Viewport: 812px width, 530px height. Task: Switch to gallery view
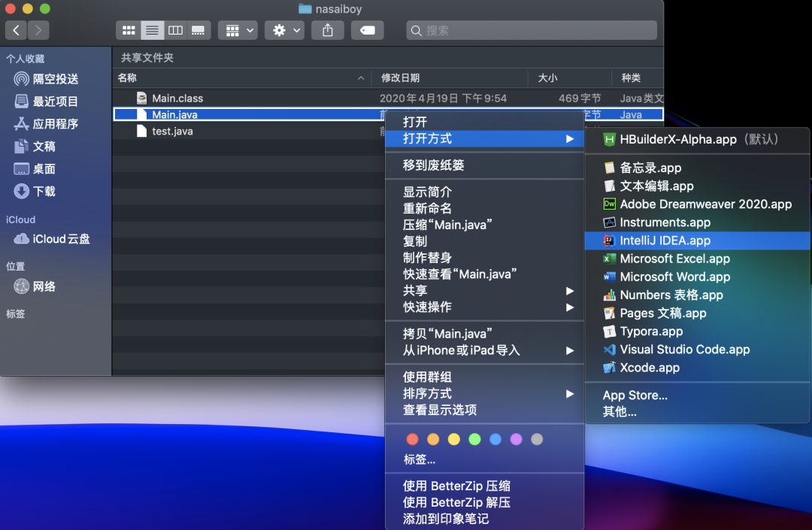(198, 30)
